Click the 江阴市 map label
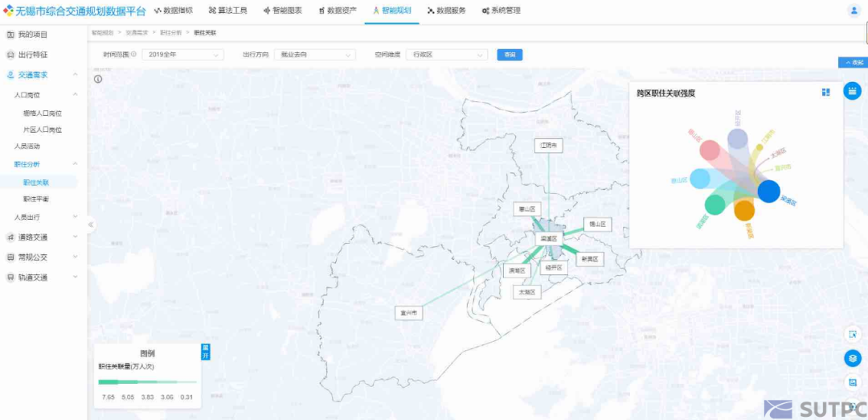Screen dimensions: 868x420 coord(549,146)
